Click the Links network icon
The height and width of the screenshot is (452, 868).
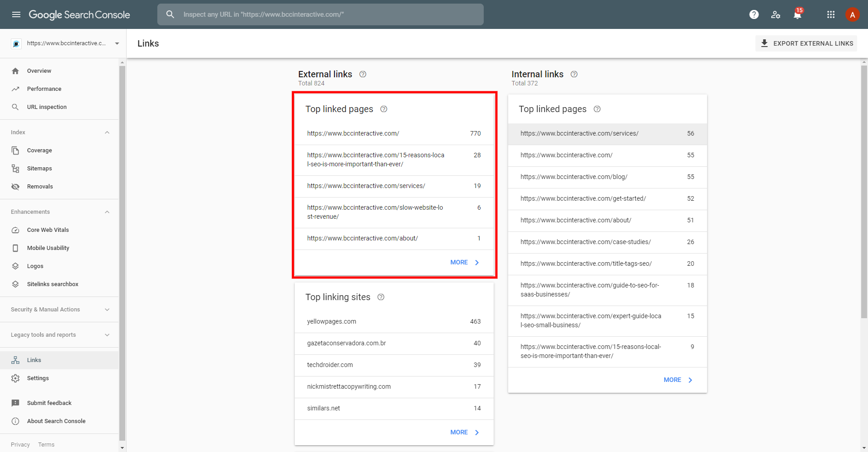click(15, 360)
